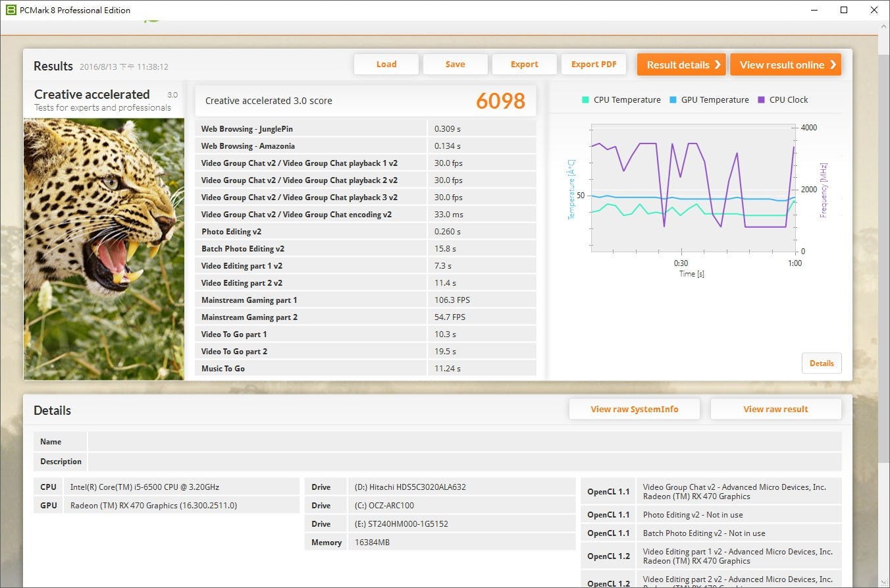Click the Name field in Details

pyautogui.click(x=464, y=442)
